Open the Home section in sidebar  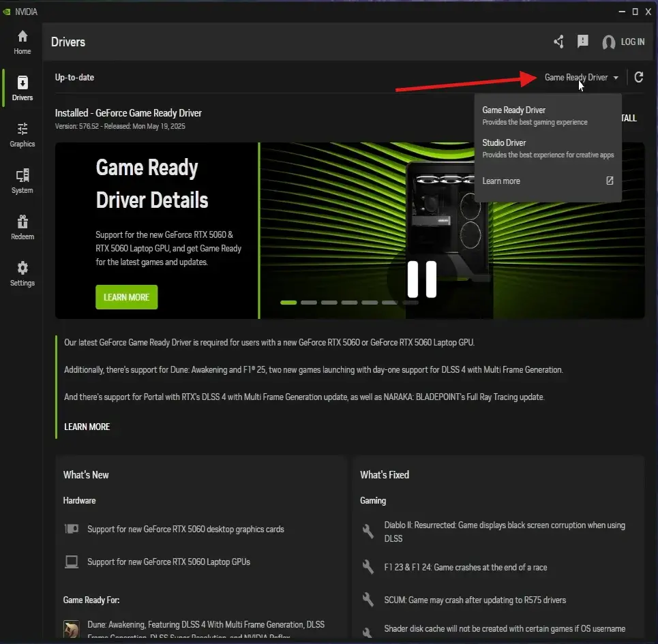23,42
